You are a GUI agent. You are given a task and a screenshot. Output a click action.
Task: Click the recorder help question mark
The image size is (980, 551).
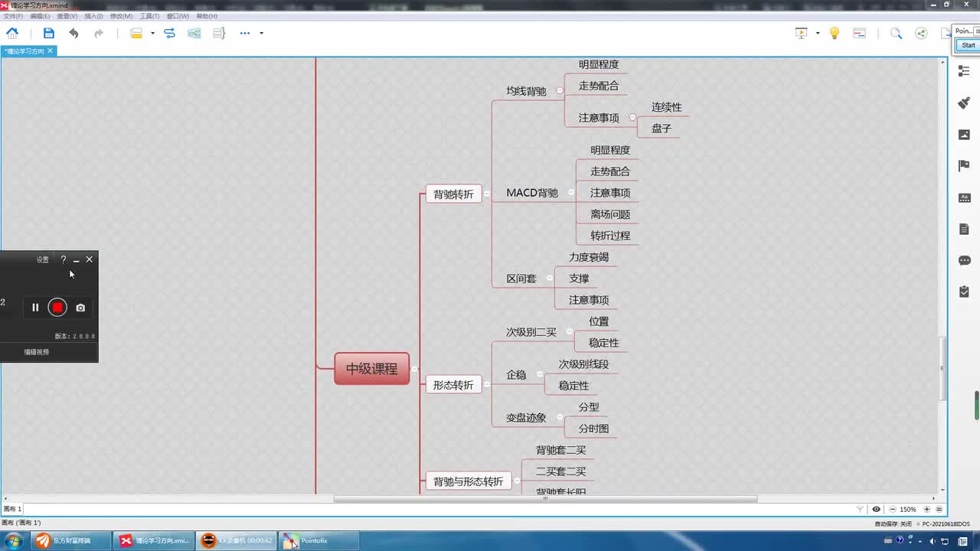(64, 259)
